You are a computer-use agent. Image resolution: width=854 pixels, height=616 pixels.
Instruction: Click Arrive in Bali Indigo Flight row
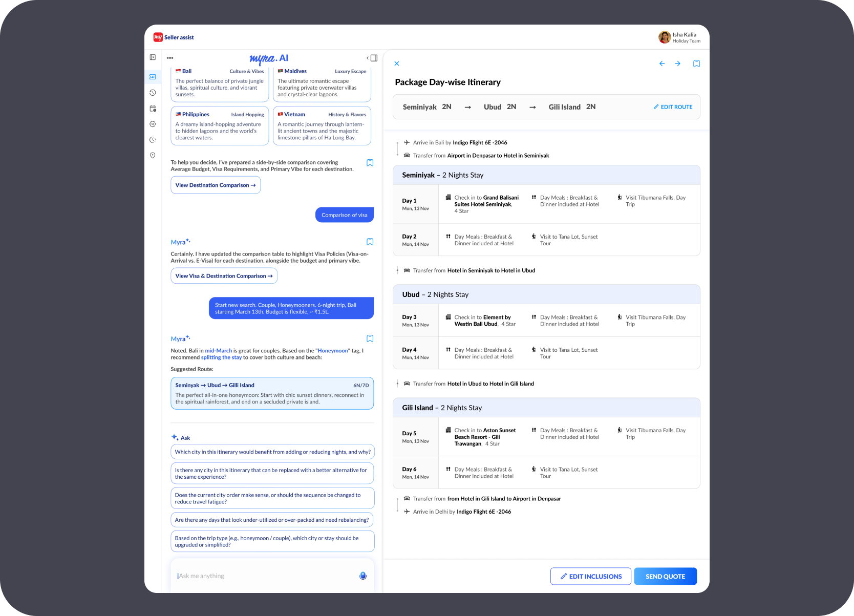(x=456, y=142)
